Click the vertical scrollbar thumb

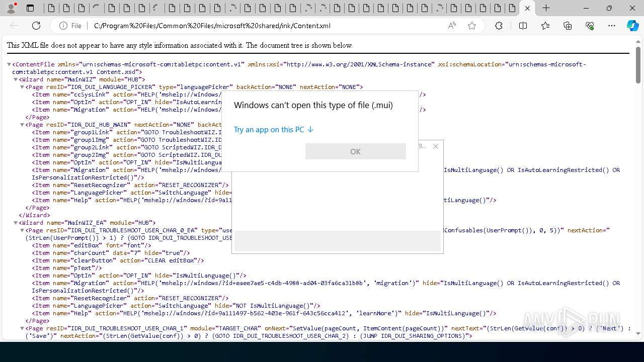point(638,66)
